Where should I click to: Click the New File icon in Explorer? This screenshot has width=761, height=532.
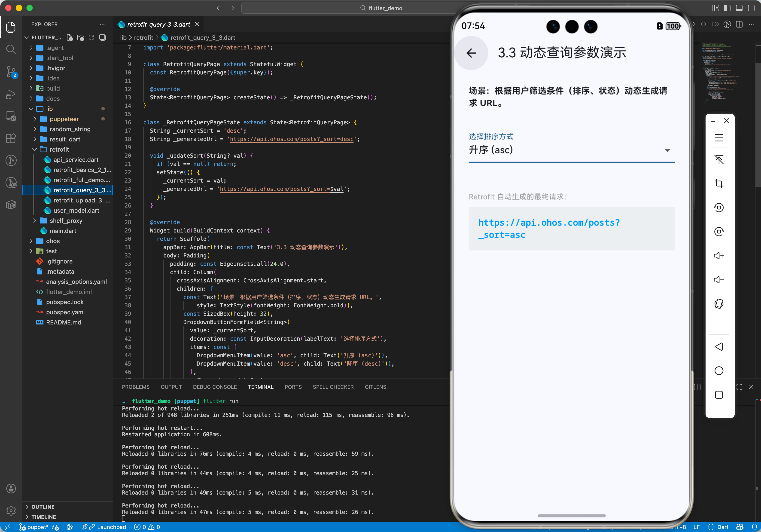point(70,37)
